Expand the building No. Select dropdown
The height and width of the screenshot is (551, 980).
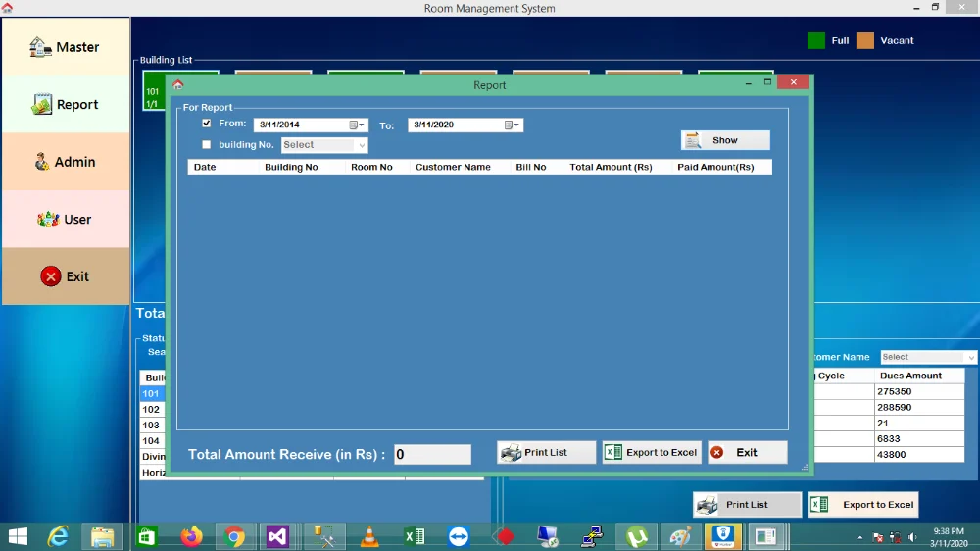pos(361,145)
